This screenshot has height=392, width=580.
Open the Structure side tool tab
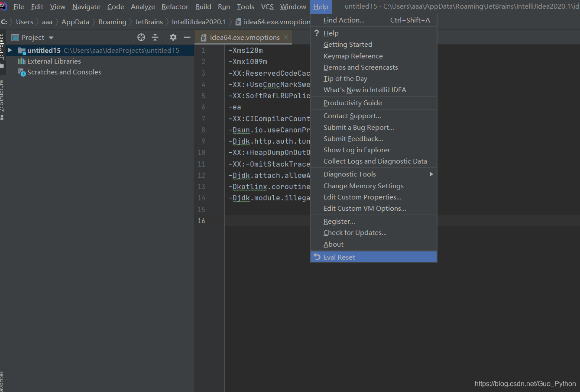coord(2,100)
